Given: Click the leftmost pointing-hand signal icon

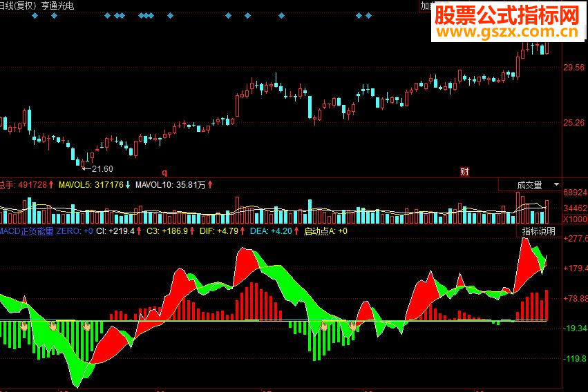Looking at the screenshot, I should 24,326.
